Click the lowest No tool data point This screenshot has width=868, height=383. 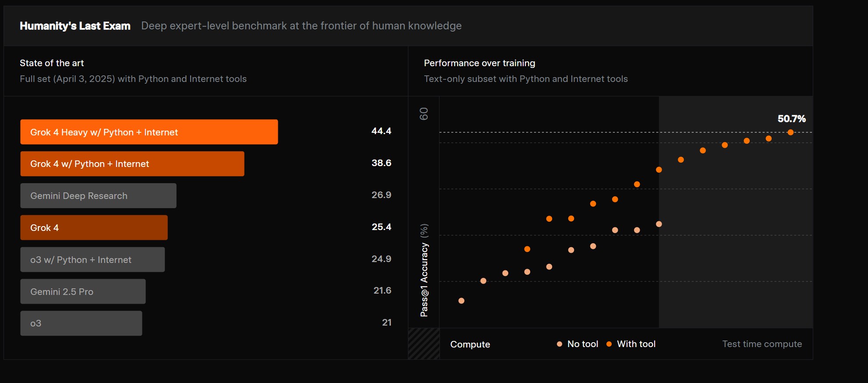(461, 301)
